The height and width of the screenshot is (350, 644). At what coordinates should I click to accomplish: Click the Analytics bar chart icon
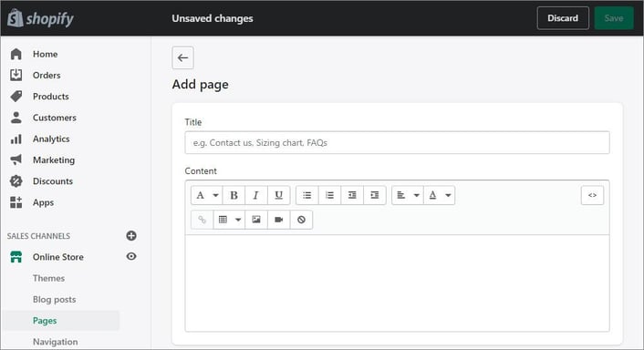pos(16,139)
